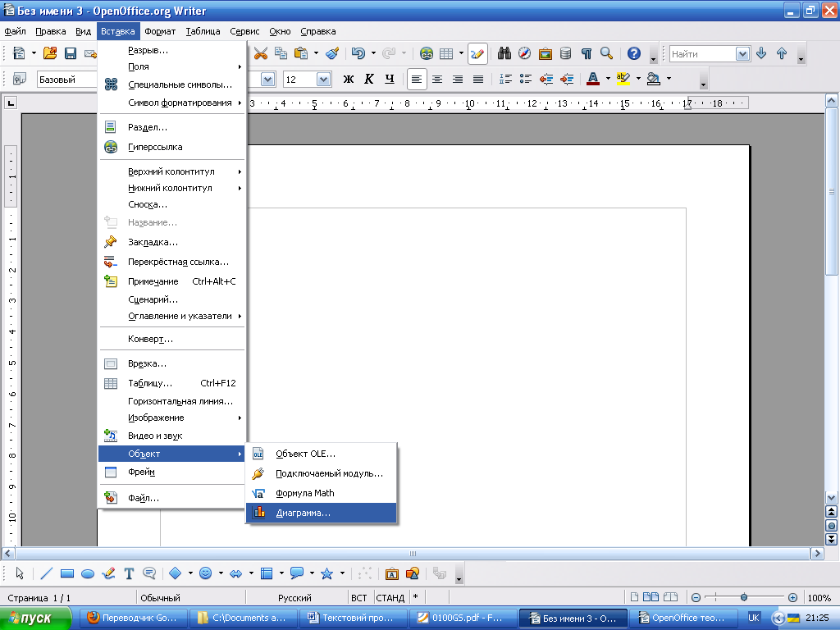Open the Формат menu
This screenshot has height=630, width=840.
coord(160,32)
